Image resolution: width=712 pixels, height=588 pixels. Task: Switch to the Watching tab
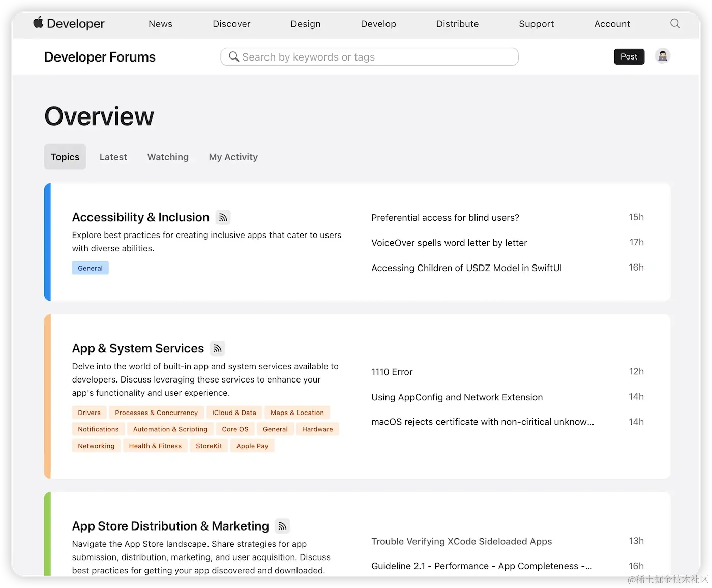[168, 157]
